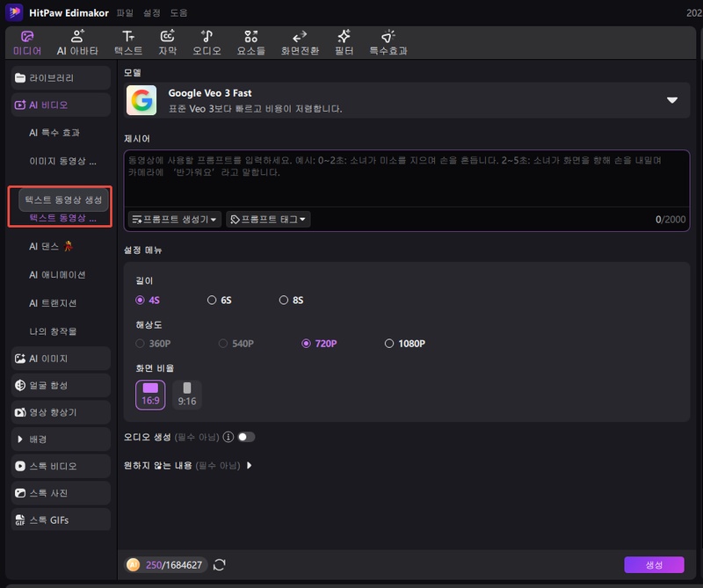Open the AI 아바타 panel
This screenshot has height=588, width=703.
click(77, 41)
